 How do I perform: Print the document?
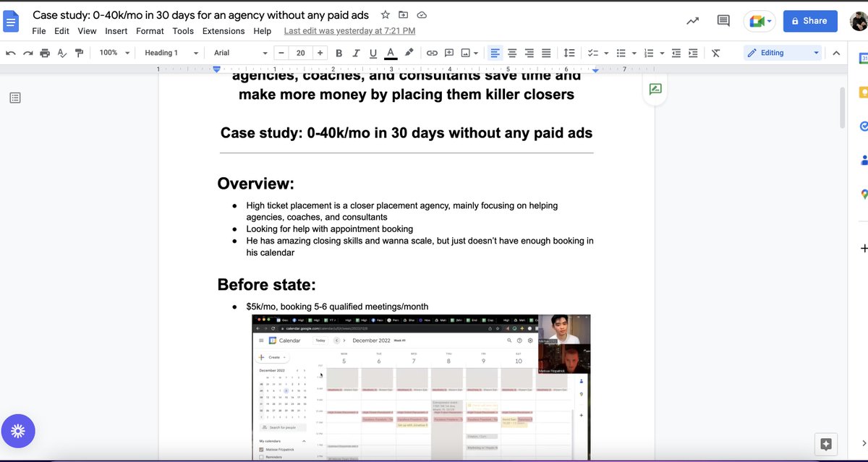pos(45,53)
